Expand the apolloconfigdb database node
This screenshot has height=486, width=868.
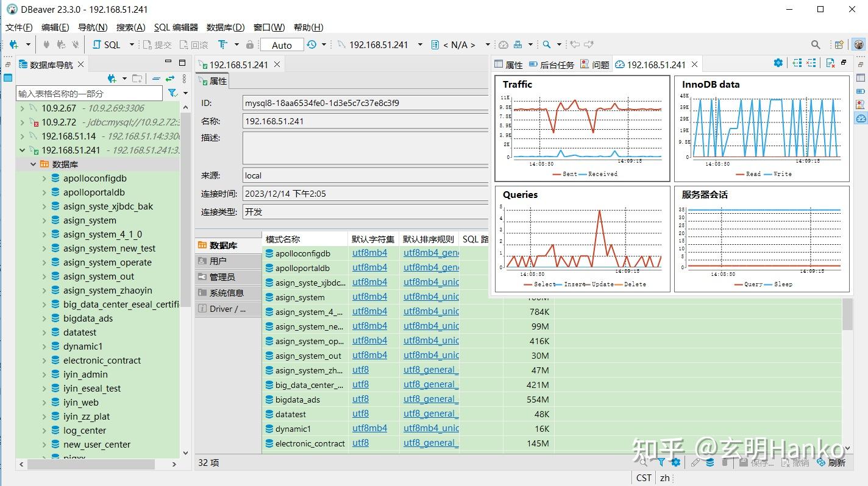click(43, 178)
